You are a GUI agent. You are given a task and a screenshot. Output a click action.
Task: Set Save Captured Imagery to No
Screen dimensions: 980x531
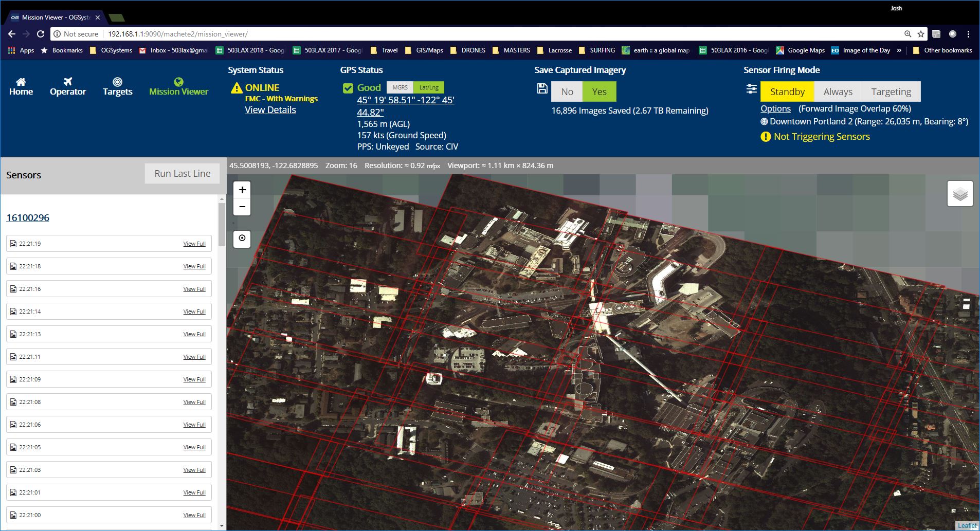(x=567, y=91)
